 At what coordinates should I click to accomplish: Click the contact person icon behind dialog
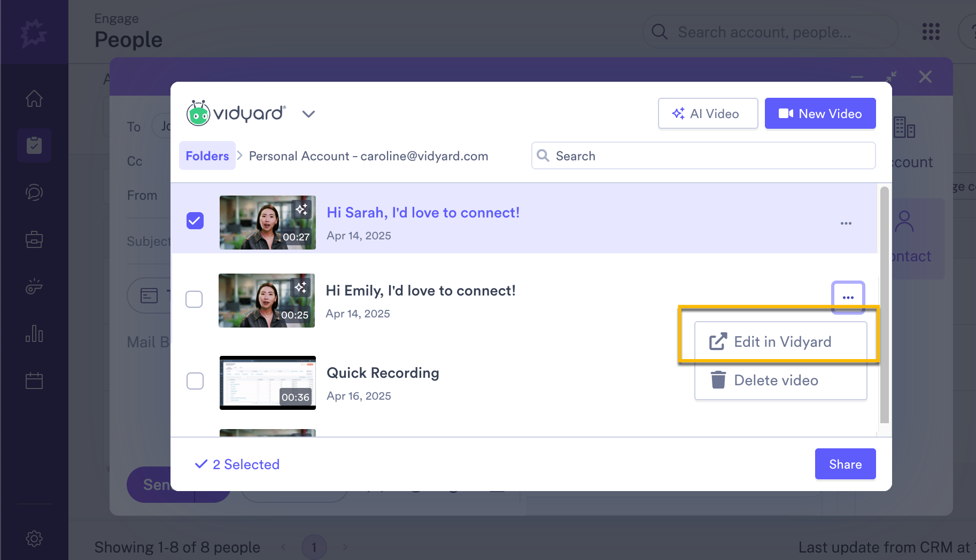tap(904, 221)
